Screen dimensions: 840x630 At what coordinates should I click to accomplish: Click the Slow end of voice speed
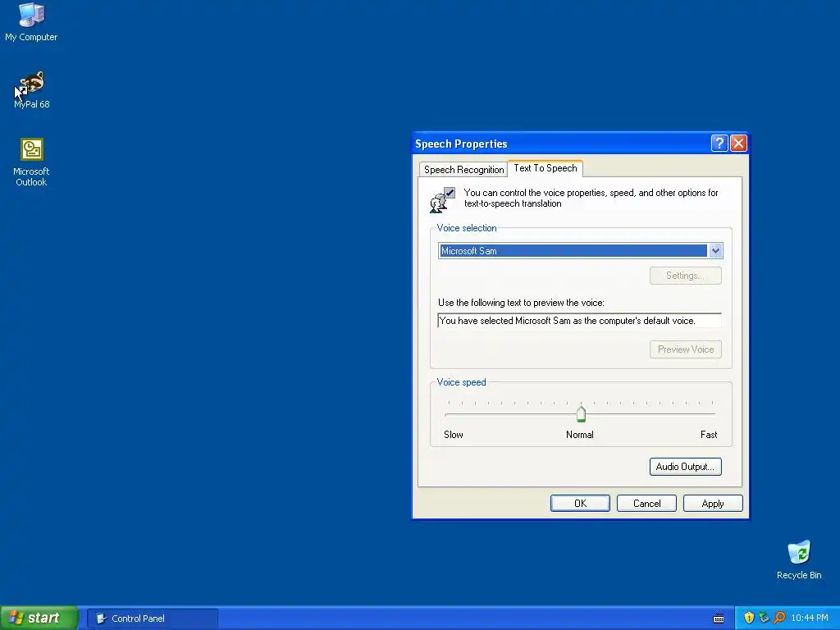pyautogui.click(x=453, y=435)
